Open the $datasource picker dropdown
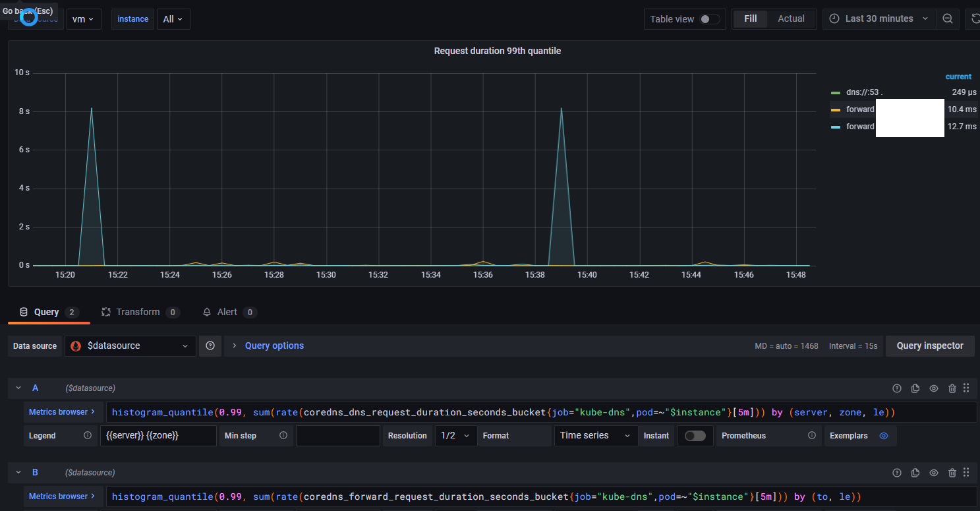Viewport: 980px width, 511px height. 129,346
